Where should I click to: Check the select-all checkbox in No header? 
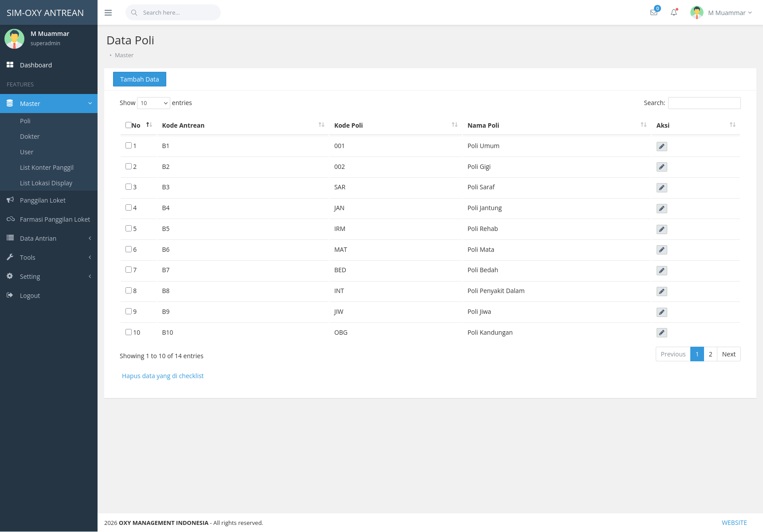pos(128,125)
